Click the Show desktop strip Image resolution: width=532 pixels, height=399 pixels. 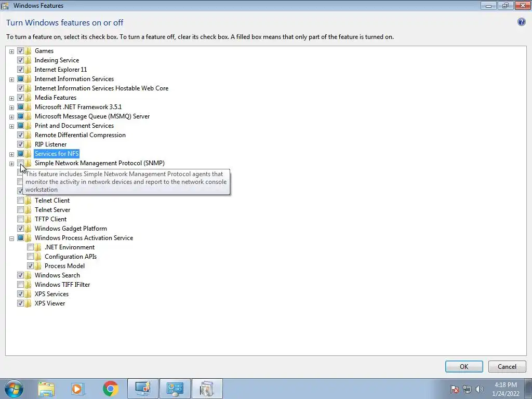point(528,389)
